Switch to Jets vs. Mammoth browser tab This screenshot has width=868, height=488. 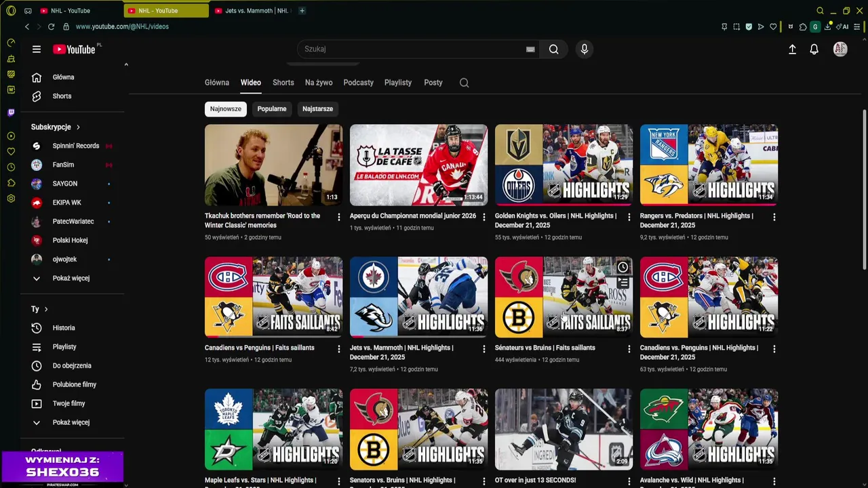coord(252,11)
